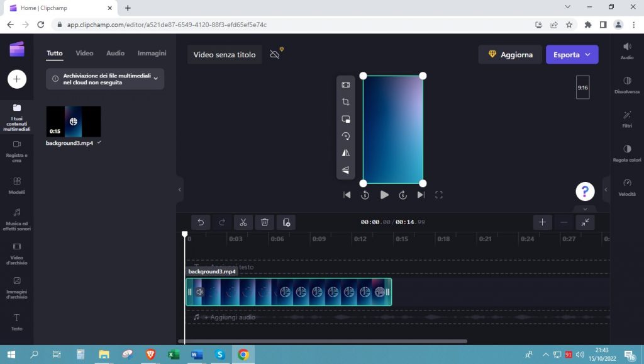Mute the background3.mp4 clip speaker icon
This screenshot has width=644, height=364.
(201, 291)
